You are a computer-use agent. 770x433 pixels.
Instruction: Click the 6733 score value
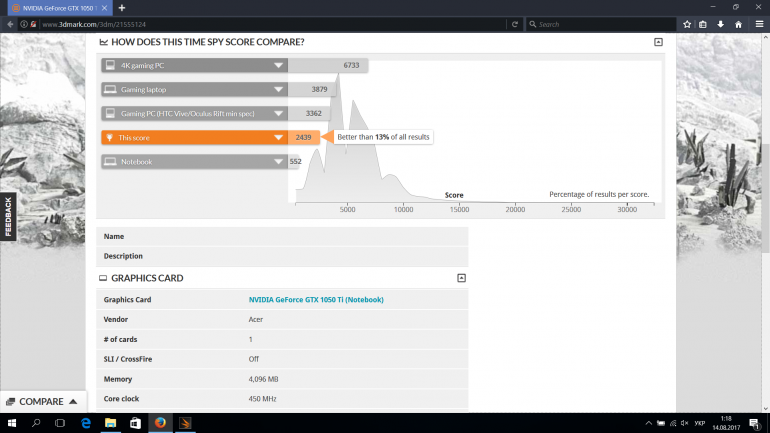[351, 65]
